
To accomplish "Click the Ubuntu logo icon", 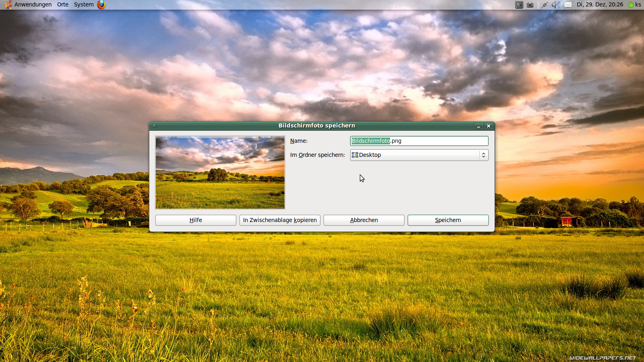I will (x=7, y=5).
